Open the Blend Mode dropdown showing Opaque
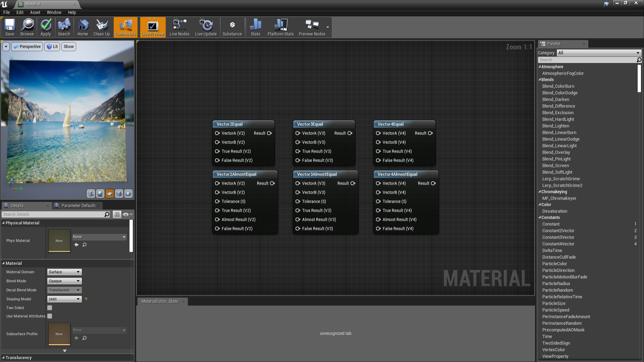The width and height of the screenshot is (644, 362). (x=64, y=281)
